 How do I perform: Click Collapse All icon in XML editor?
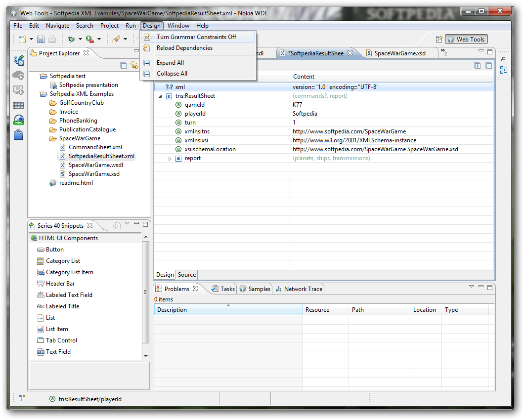click(489, 66)
